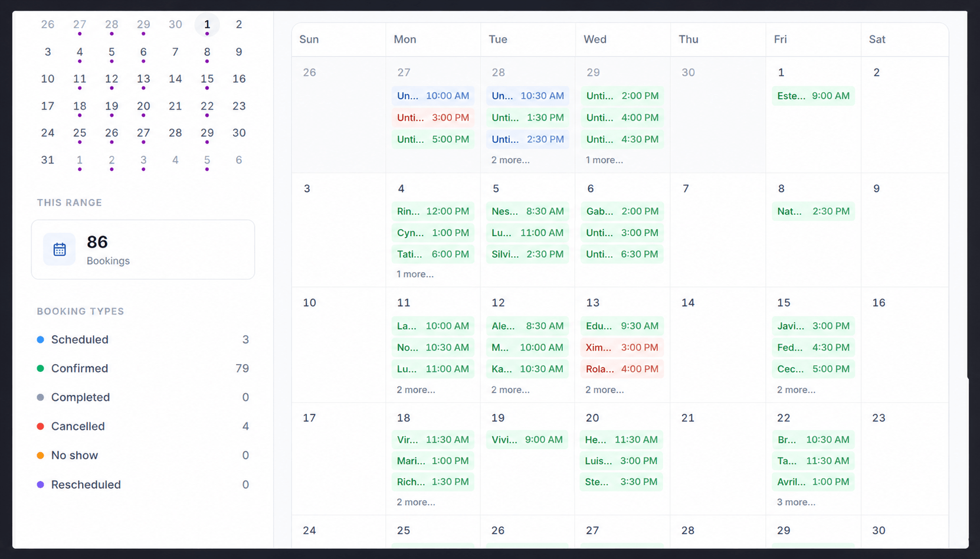This screenshot has width=980, height=559.
Task: Open the Br... 10:30 AM booking
Action: click(x=813, y=439)
